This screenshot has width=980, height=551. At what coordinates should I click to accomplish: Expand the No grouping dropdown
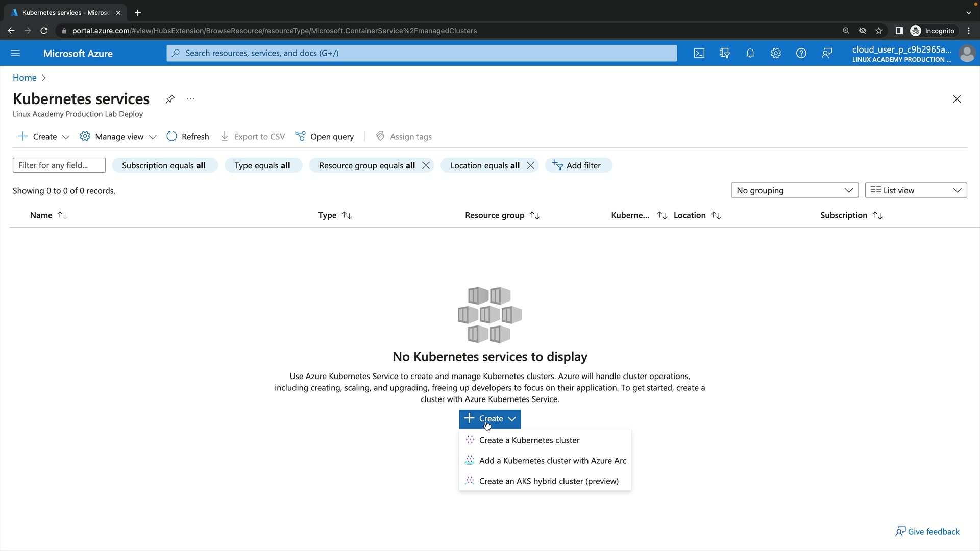794,190
